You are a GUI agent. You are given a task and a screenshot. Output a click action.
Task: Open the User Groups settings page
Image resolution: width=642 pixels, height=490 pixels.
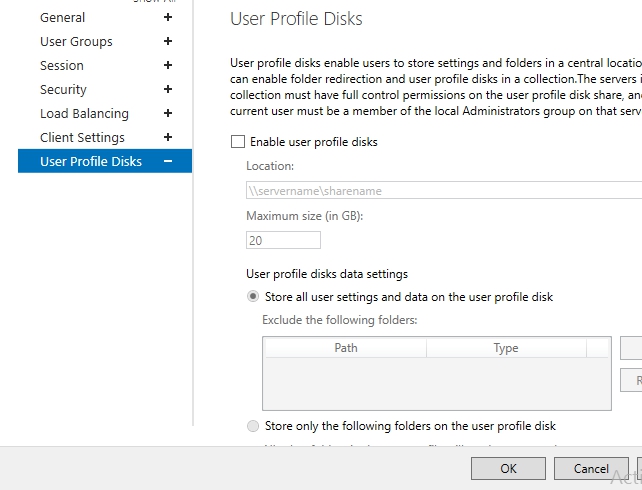[76, 41]
